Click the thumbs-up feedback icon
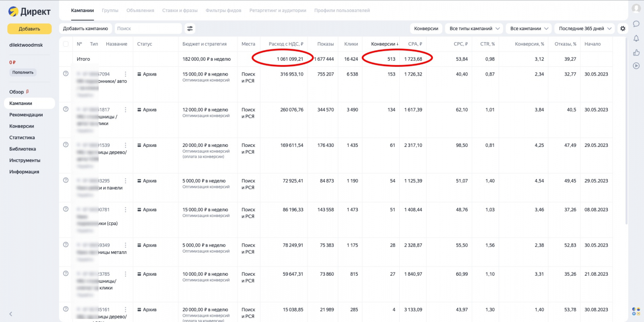644x322 pixels. coord(636,52)
